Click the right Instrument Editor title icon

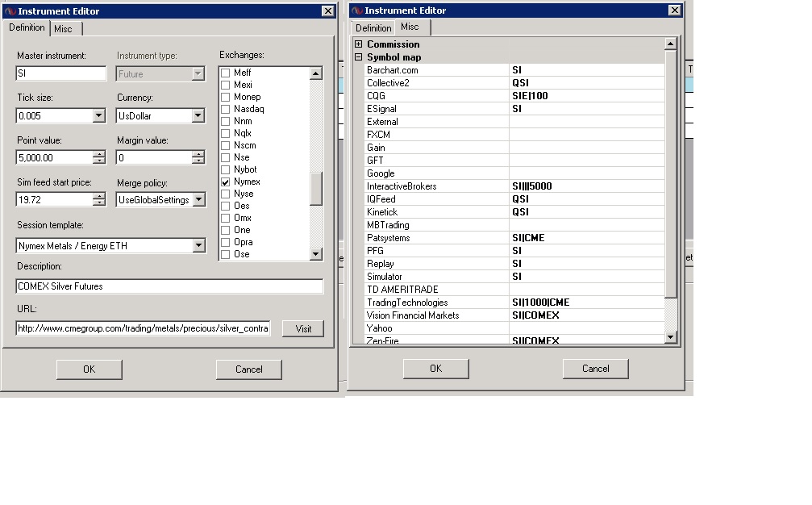[356, 10]
